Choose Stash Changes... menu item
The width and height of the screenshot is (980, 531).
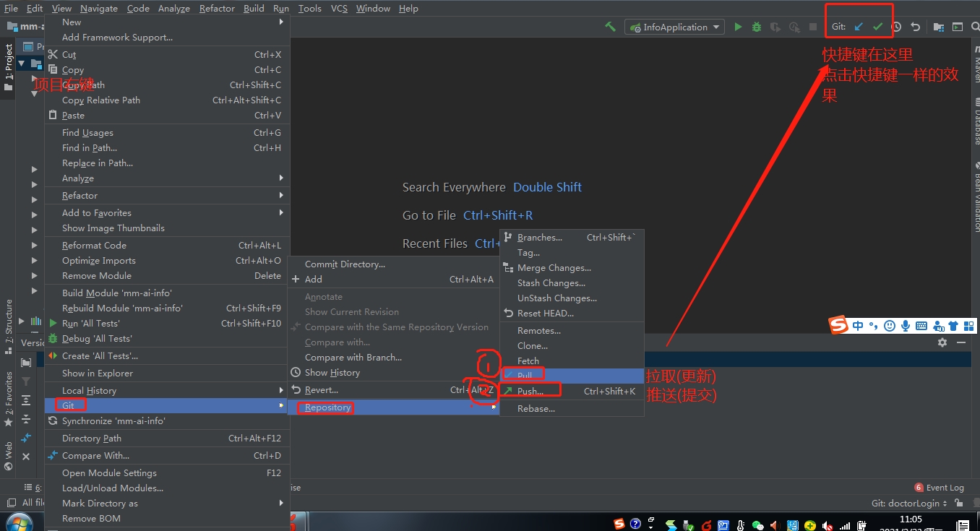572,283
